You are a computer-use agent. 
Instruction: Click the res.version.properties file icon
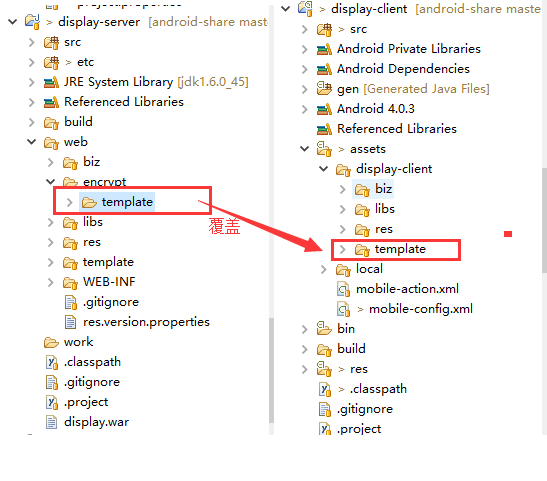(x=70, y=322)
